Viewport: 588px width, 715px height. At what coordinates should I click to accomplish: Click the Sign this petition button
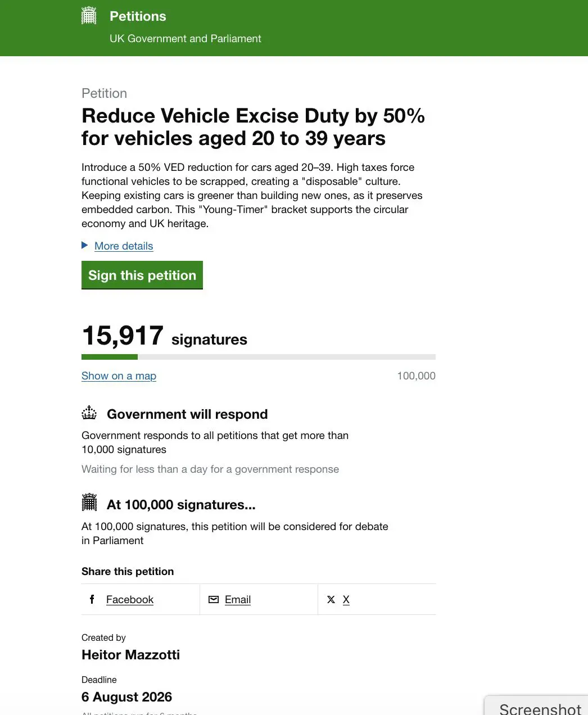(142, 275)
